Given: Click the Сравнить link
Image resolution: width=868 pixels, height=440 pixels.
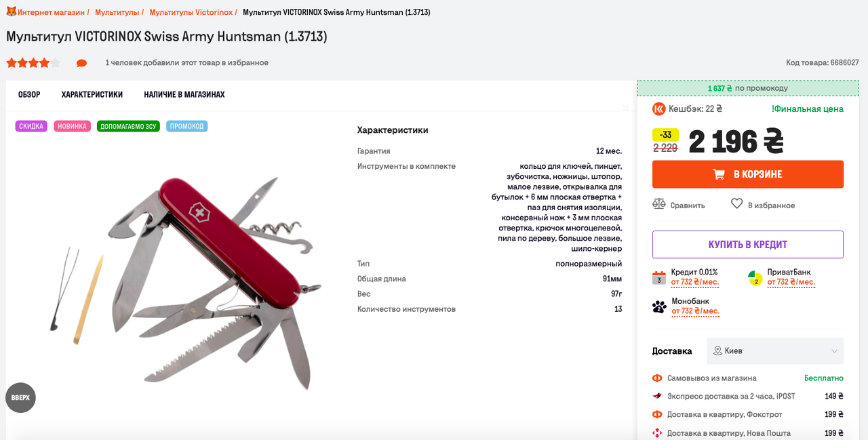Looking at the screenshot, I should (x=688, y=205).
